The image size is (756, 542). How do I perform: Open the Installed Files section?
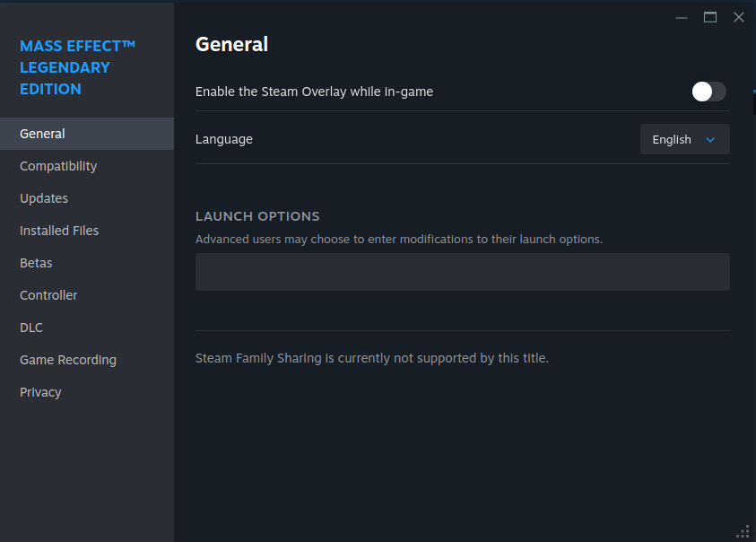[87, 231]
